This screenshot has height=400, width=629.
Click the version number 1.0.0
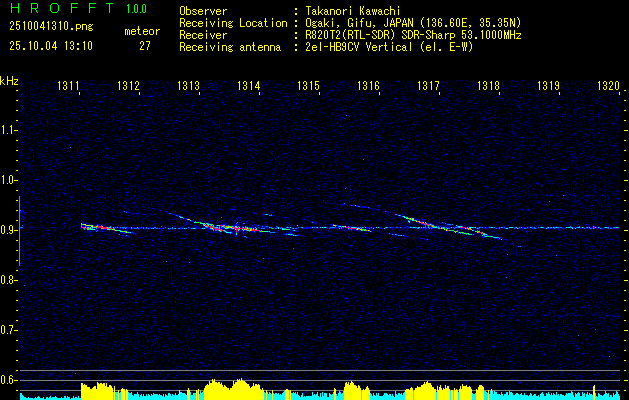(136, 9)
